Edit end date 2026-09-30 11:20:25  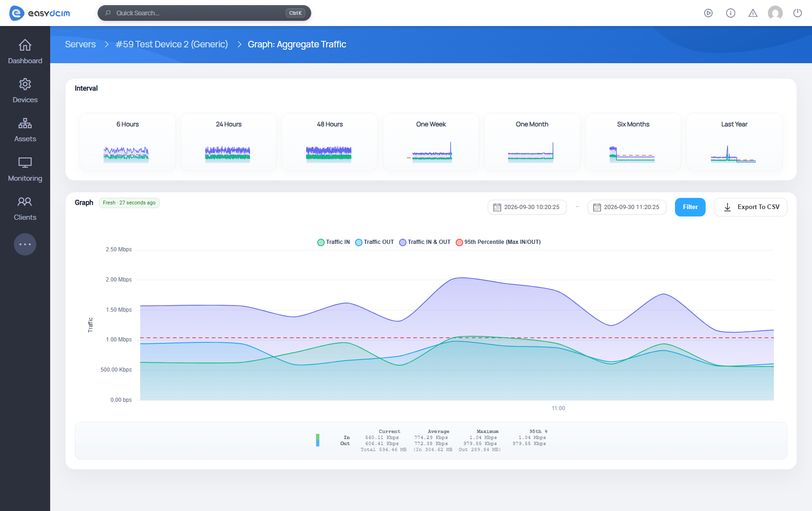pyautogui.click(x=627, y=207)
